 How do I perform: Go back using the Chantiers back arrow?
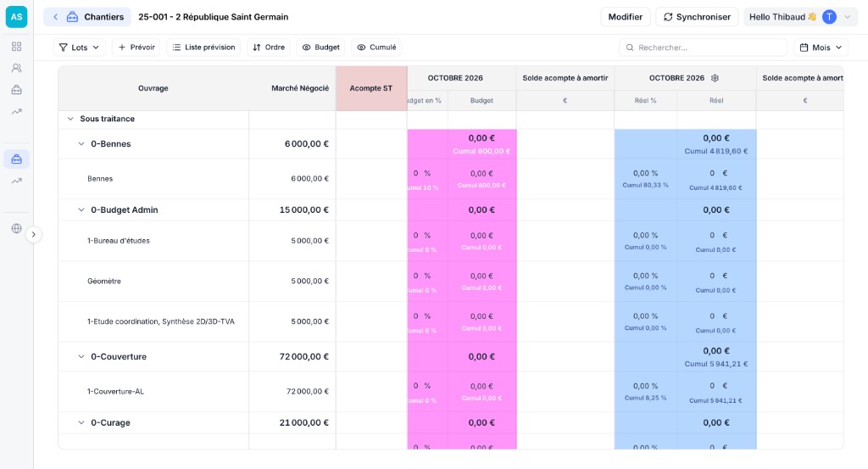tap(55, 17)
